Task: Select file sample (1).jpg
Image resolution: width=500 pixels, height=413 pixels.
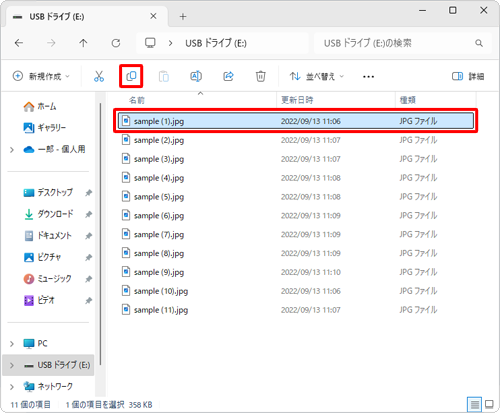Action: 296,121
